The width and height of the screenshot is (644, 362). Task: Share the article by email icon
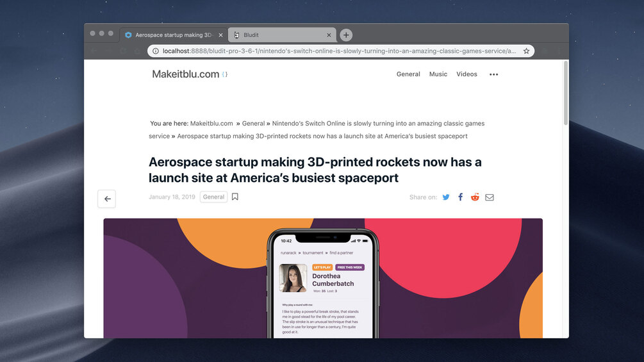click(x=489, y=197)
